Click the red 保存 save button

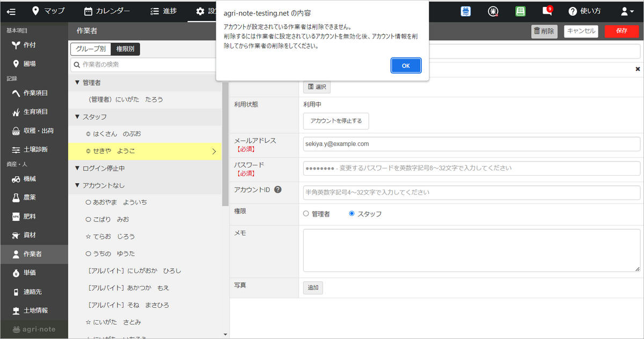coord(621,31)
